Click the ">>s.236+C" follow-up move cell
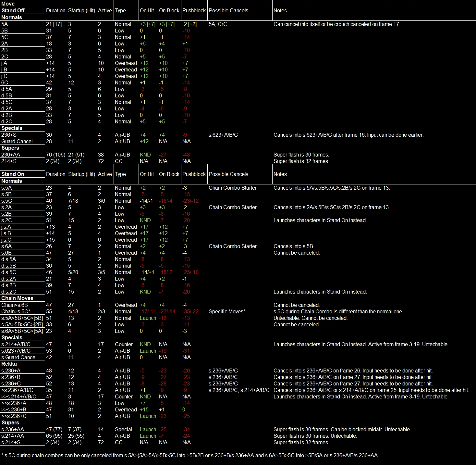Viewport: 476px width, 465px height. 23,416
